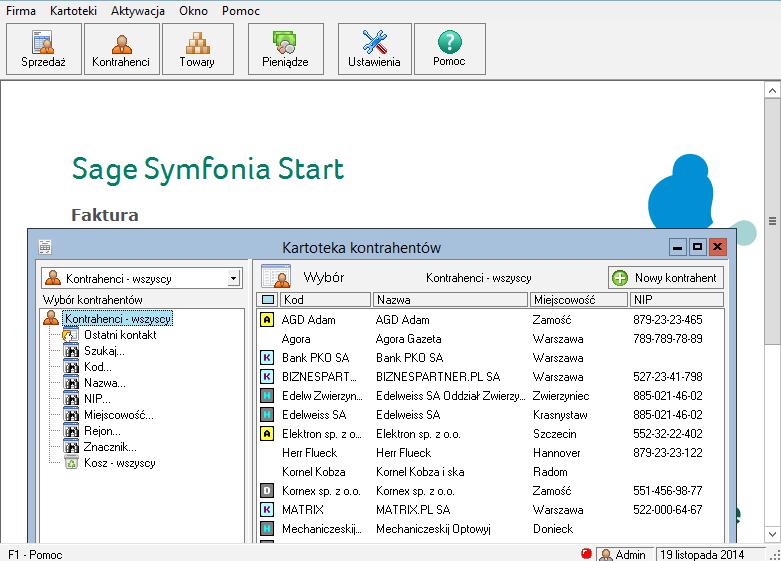Click the yellow A marker of AGD Adam
Screen dimensions: 781x561
[267, 319]
